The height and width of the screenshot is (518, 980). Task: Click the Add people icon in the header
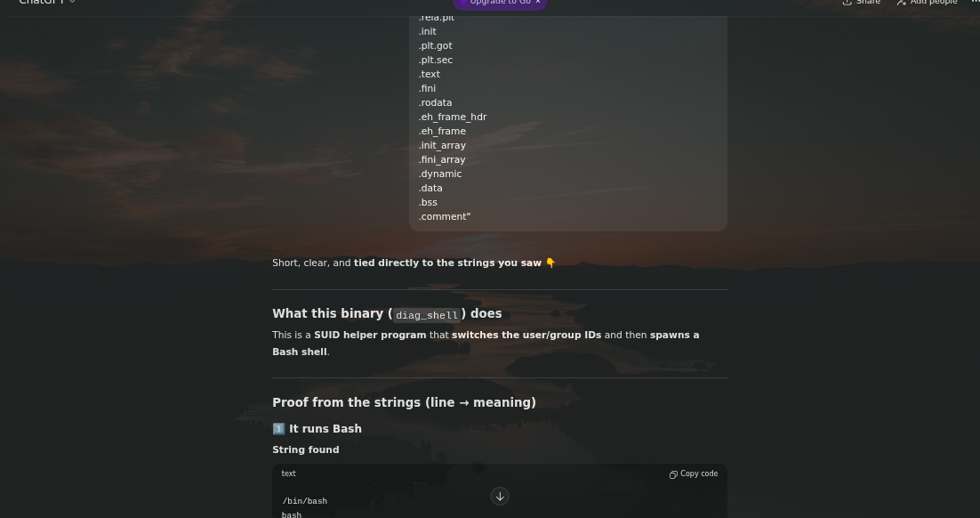(901, 3)
